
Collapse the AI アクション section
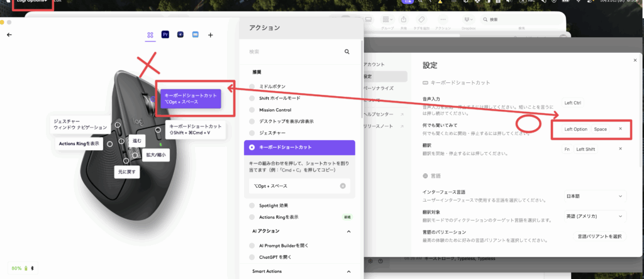[x=349, y=232]
